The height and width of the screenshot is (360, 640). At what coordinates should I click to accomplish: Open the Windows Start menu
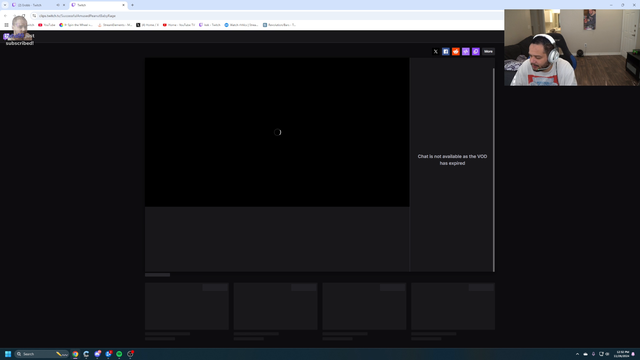tap(8, 354)
